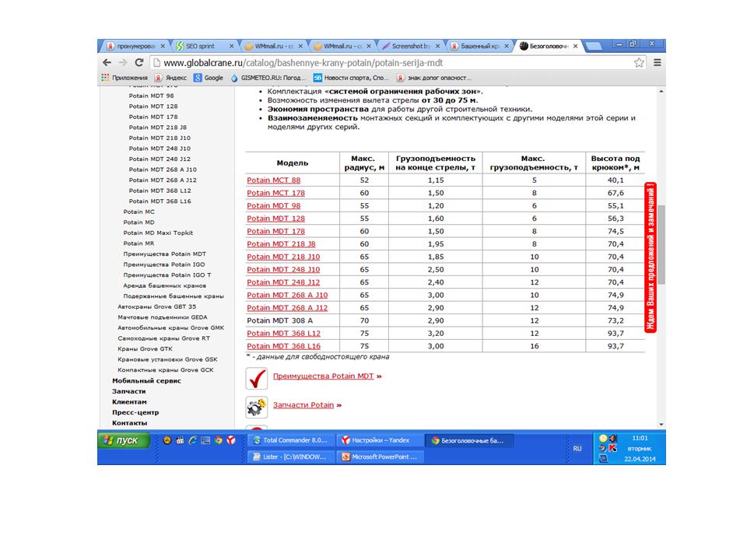The width and height of the screenshot is (747, 560).
Task: Open the Контакты menu item
Action: coord(130,423)
